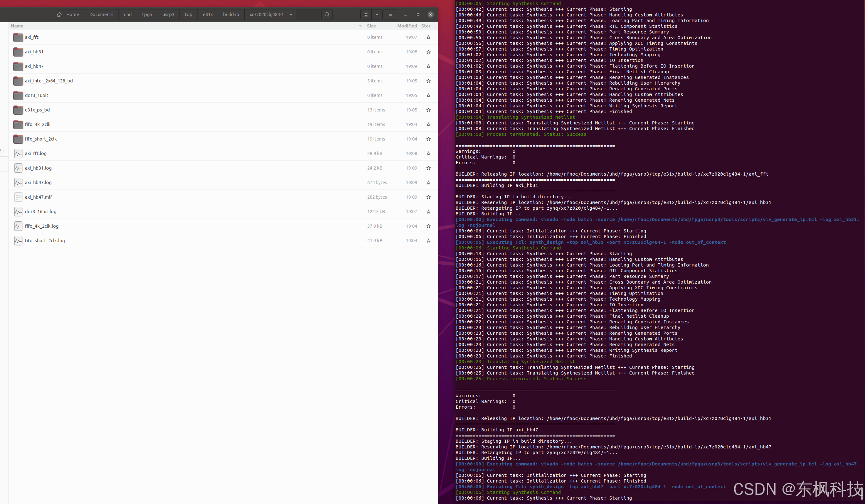This screenshot has width=865, height=504.
Task: Expand the view options dropdown arrow
Action: [377, 15]
